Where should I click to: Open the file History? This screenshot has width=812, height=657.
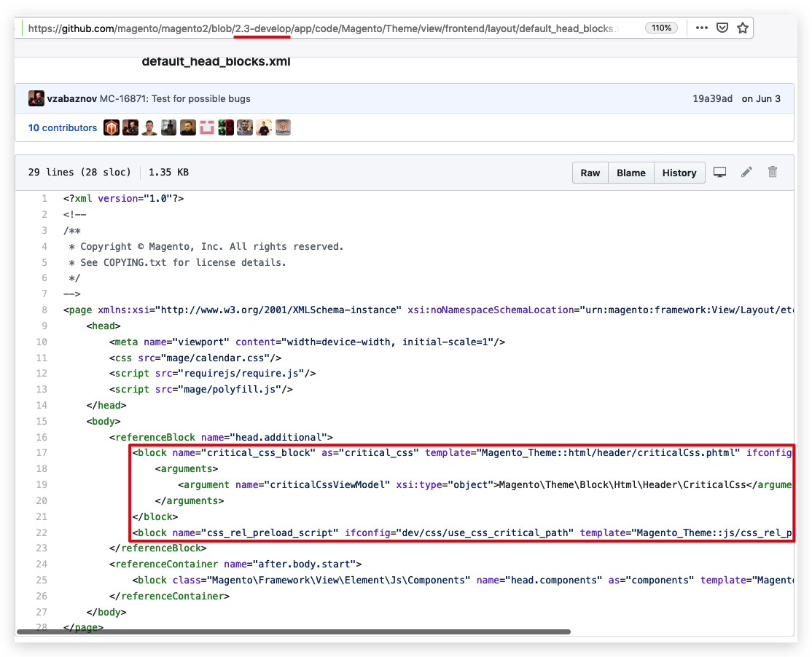pos(679,173)
